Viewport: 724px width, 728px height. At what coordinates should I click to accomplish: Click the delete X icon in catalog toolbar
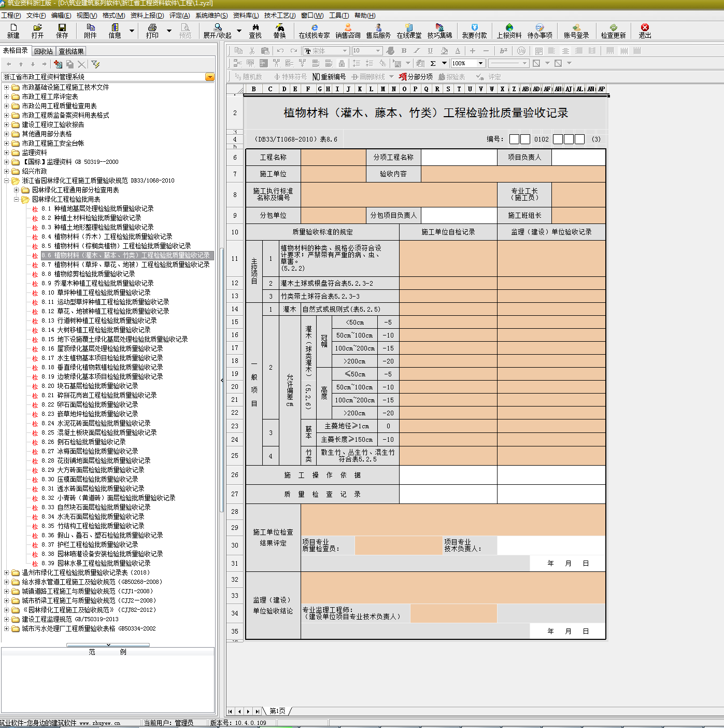click(81, 64)
